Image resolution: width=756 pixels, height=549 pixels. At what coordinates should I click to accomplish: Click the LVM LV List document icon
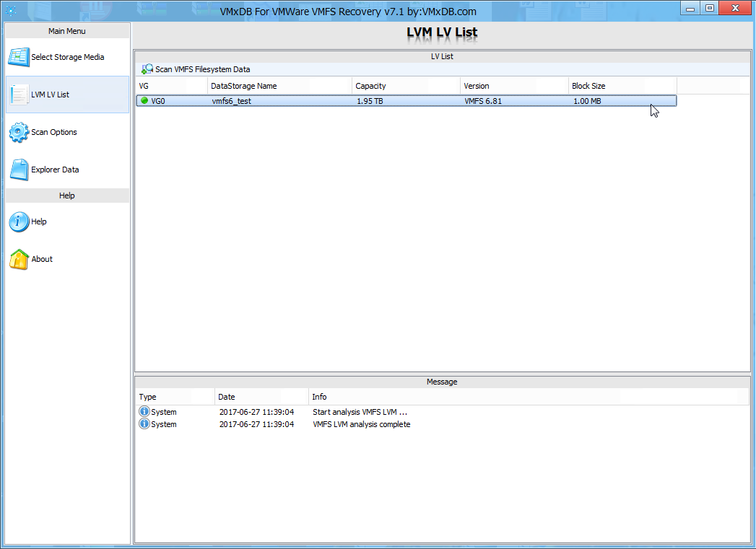point(19,95)
